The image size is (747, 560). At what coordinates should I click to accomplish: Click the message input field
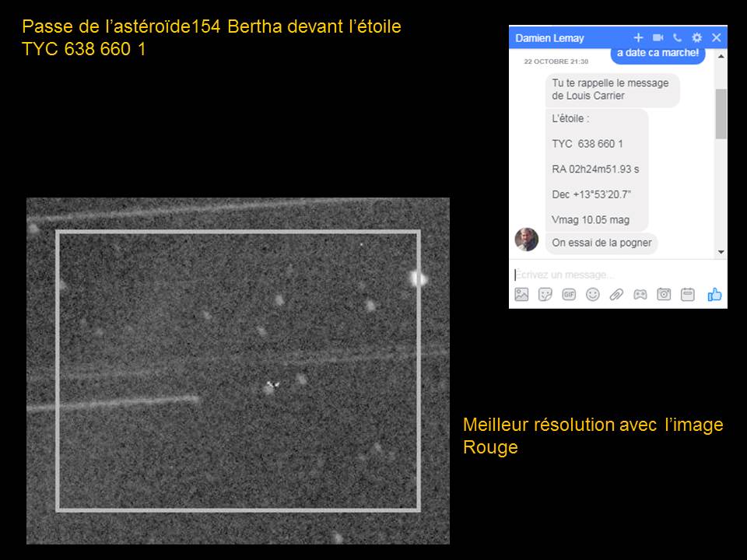[607, 275]
